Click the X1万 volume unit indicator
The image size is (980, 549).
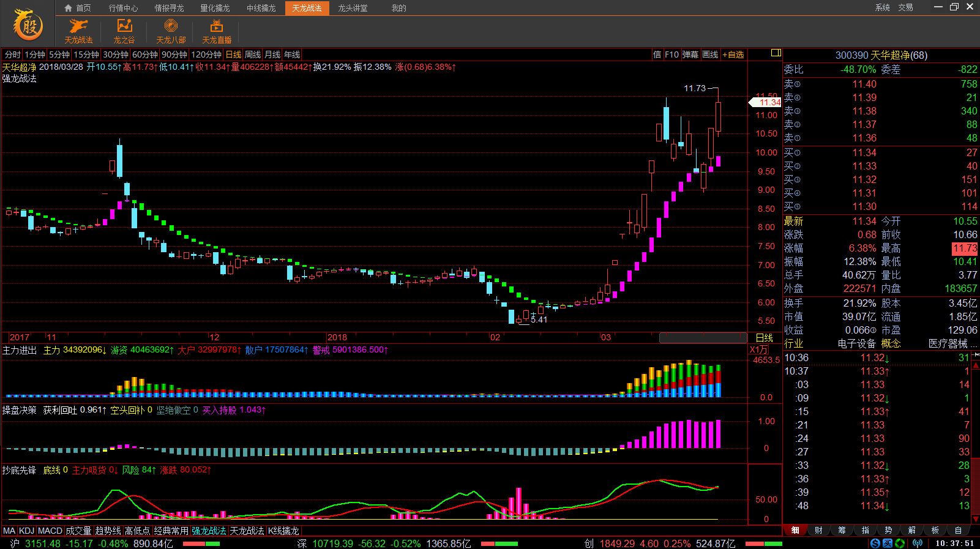pyautogui.click(x=758, y=350)
